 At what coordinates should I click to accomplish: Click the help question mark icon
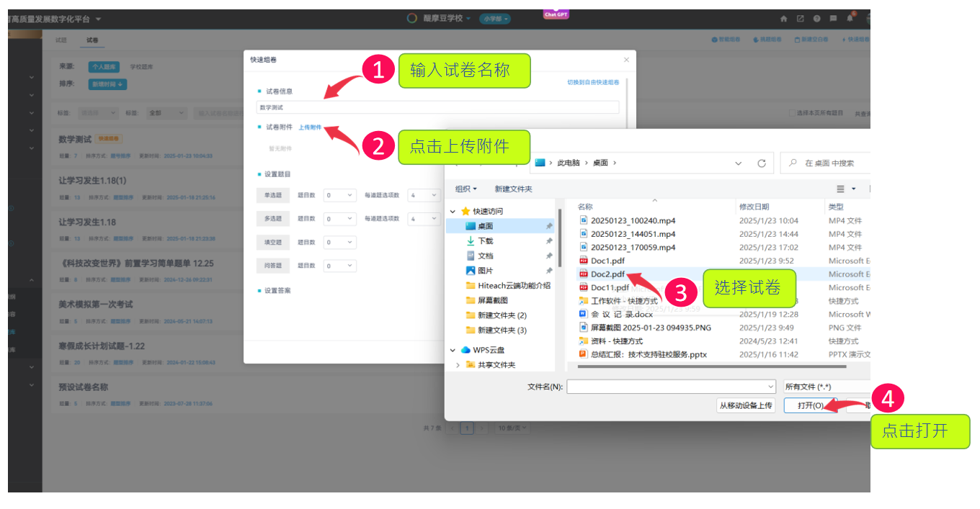pyautogui.click(x=817, y=19)
